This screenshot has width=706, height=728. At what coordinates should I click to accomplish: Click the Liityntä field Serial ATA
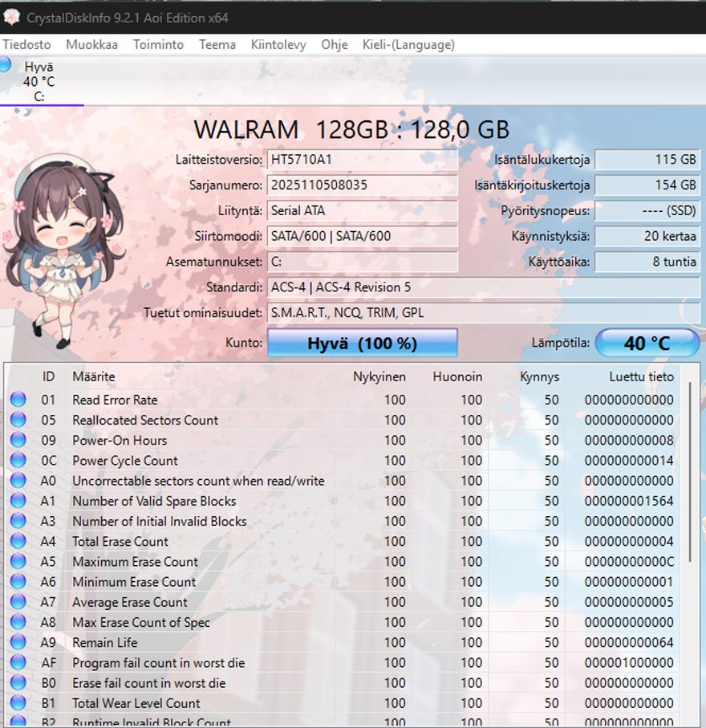pos(363,211)
